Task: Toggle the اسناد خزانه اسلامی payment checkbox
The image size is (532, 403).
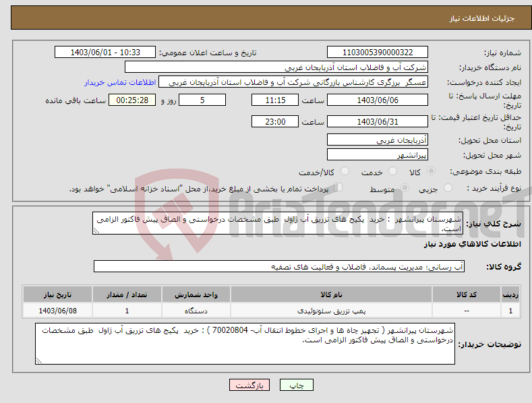Action: point(338,187)
